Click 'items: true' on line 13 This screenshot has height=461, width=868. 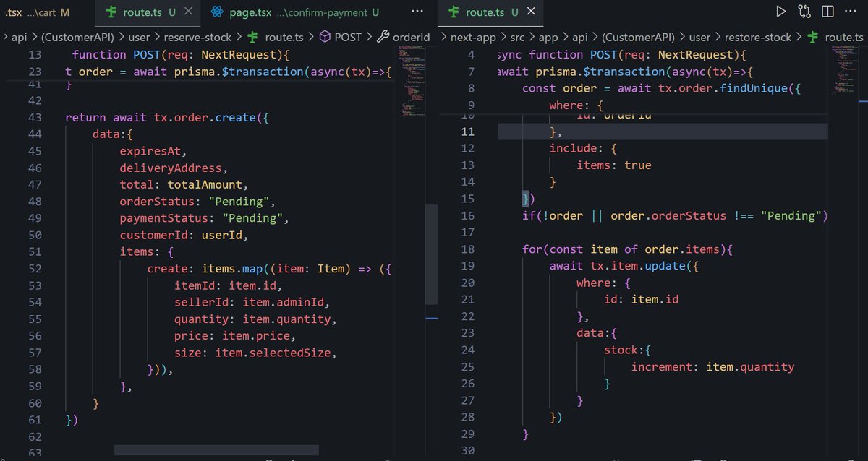614,165
